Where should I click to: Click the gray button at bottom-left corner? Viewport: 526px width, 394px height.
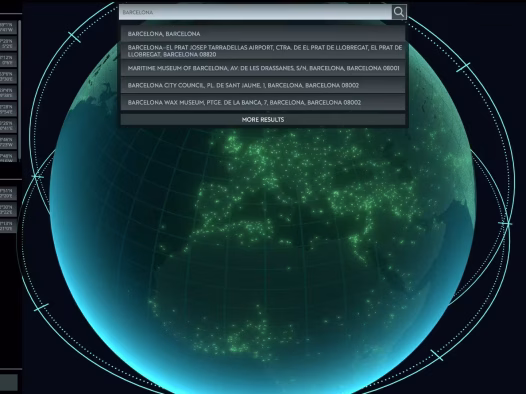click(x=9, y=383)
